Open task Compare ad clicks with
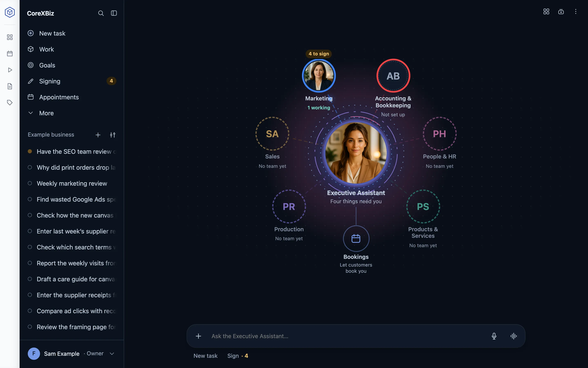Viewport: 588px width, 368px height. point(72,311)
